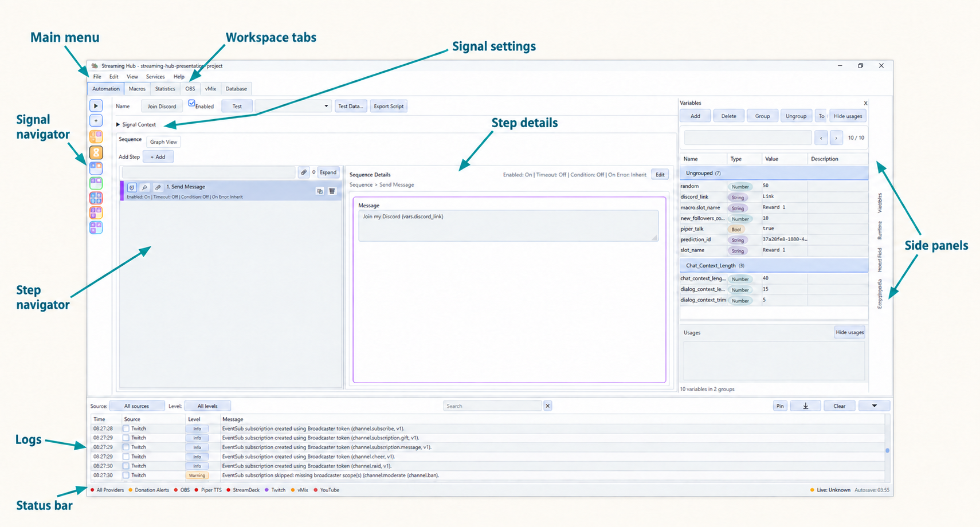Open the All levels filter dropdown
980x527 pixels.
click(x=207, y=406)
